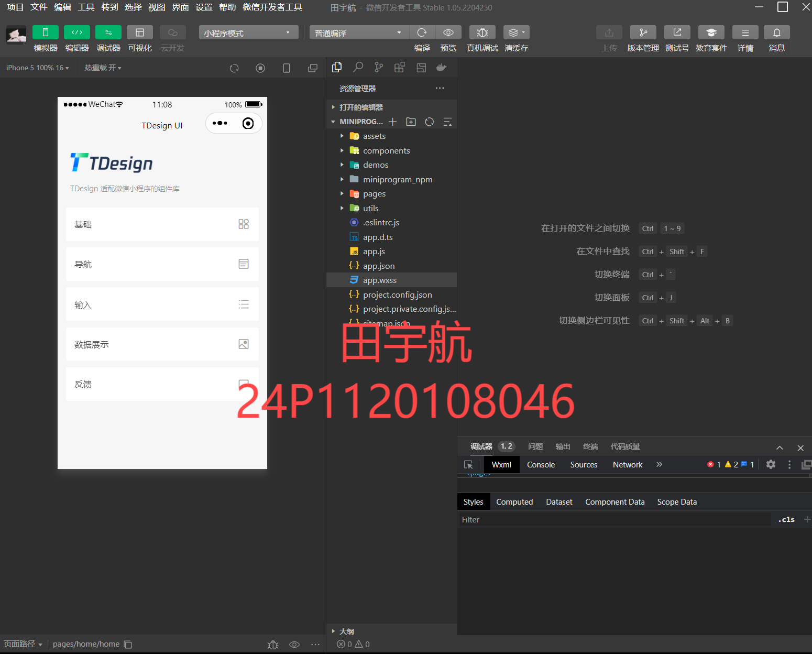Open version management

click(x=643, y=32)
